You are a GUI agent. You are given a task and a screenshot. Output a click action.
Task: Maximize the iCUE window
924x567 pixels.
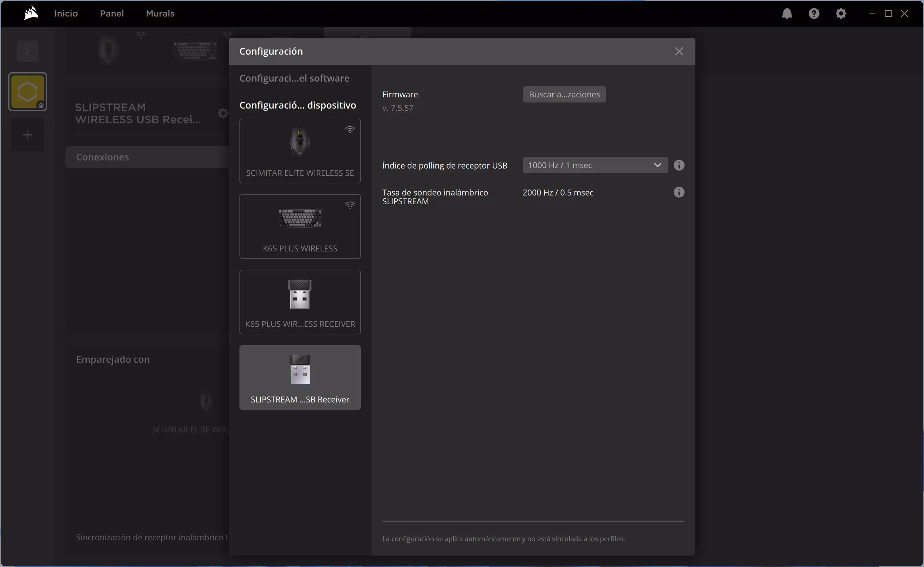pos(888,13)
